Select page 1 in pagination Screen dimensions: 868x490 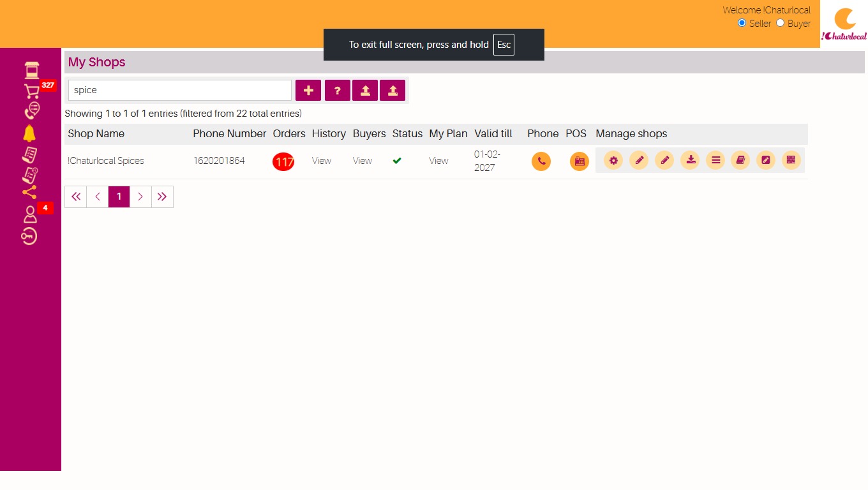119,197
